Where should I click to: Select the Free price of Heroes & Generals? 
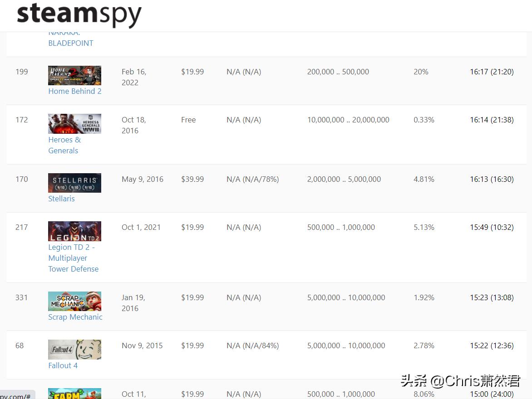coord(188,120)
